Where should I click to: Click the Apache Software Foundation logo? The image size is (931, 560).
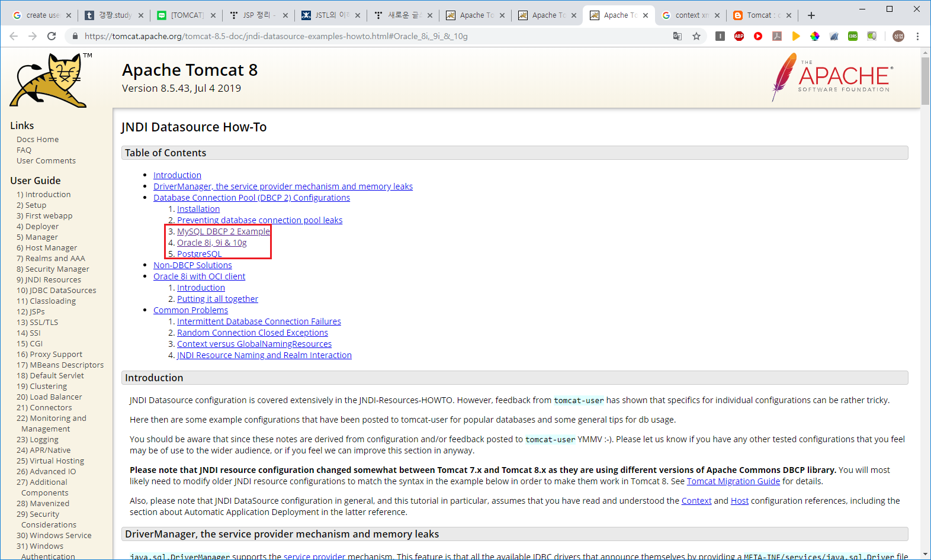[x=832, y=77]
